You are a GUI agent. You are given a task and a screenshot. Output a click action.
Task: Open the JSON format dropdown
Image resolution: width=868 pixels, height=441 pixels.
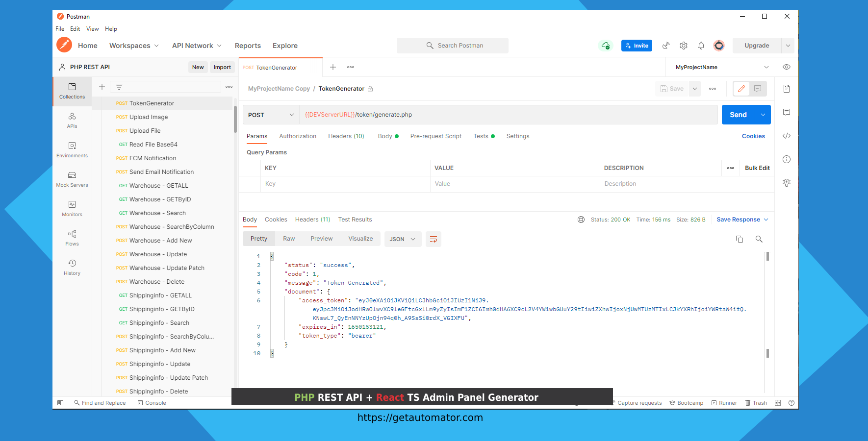403,239
